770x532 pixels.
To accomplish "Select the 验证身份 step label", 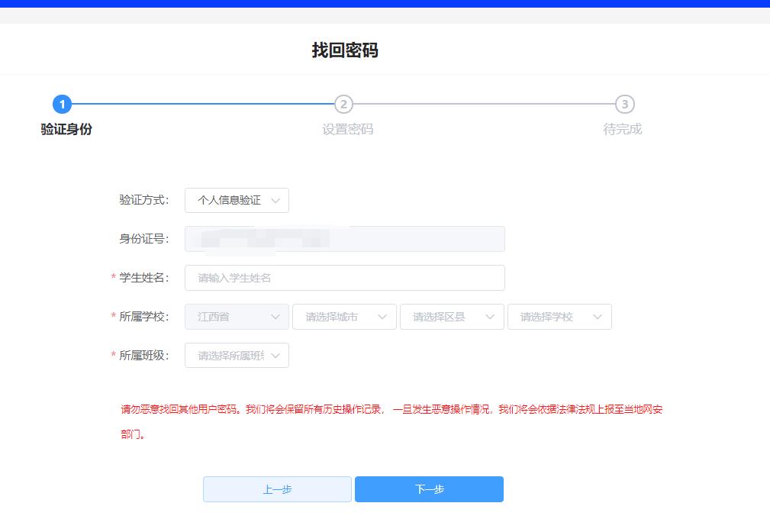I will (x=66, y=129).
